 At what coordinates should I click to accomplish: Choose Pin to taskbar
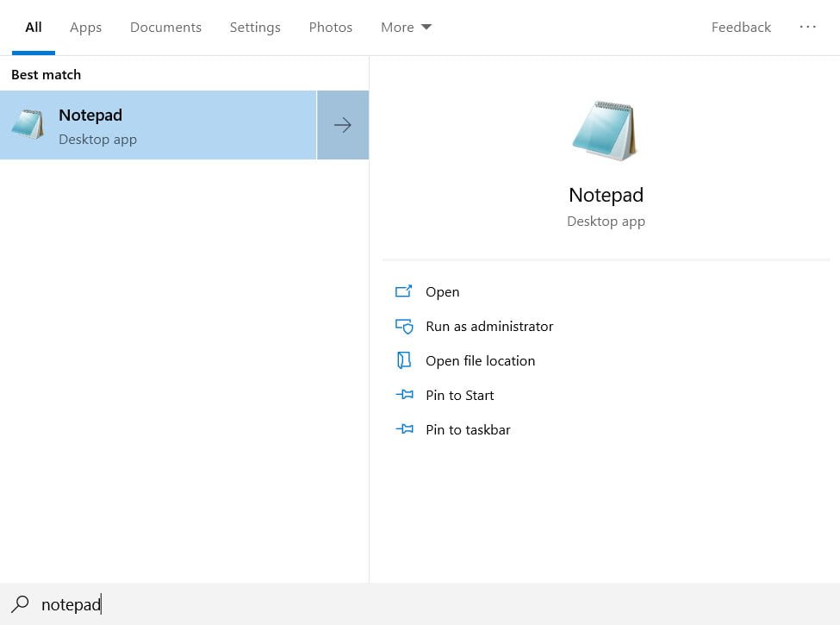coord(468,429)
